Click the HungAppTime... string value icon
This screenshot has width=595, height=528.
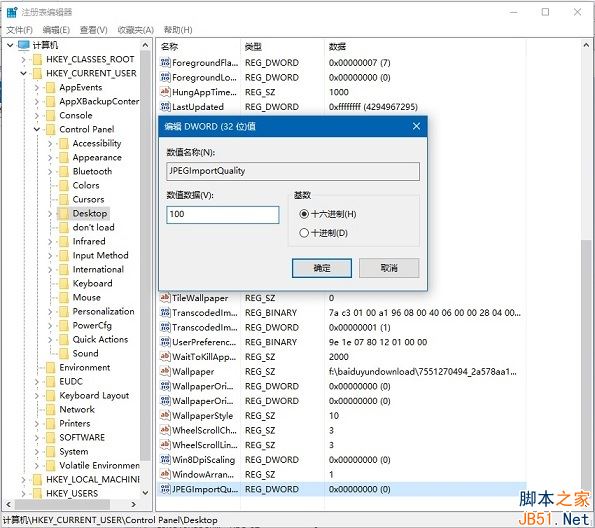[165, 92]
